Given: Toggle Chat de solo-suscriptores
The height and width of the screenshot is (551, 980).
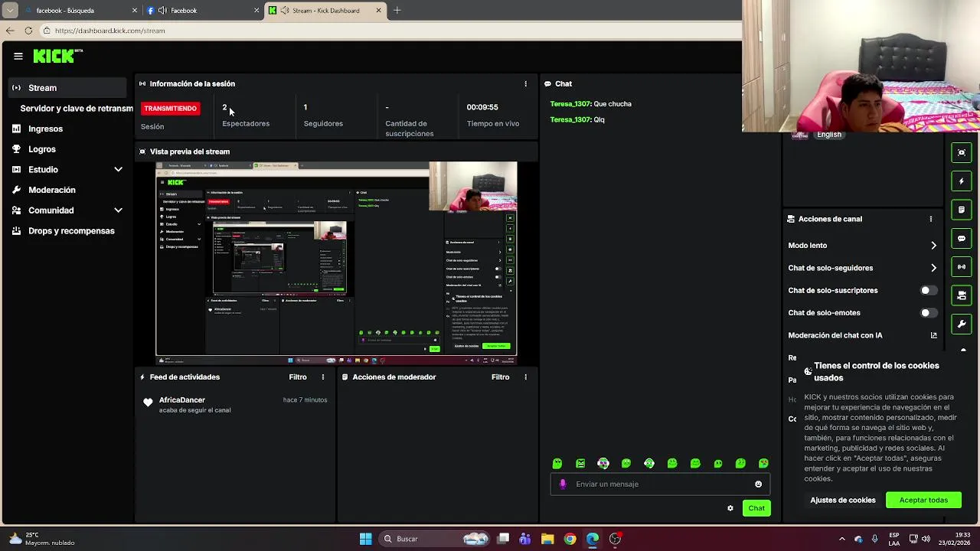Looking at the screenshot, I should tap(929, 291).
